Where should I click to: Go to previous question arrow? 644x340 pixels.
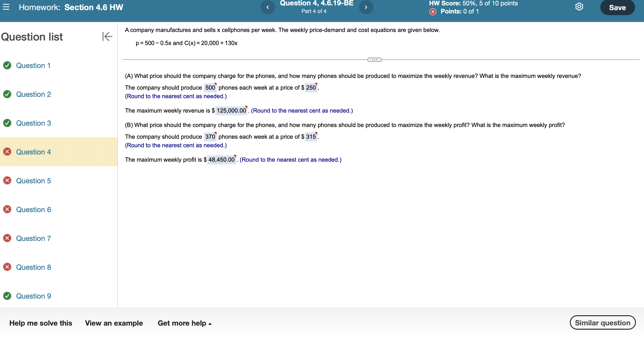[268, 7]
